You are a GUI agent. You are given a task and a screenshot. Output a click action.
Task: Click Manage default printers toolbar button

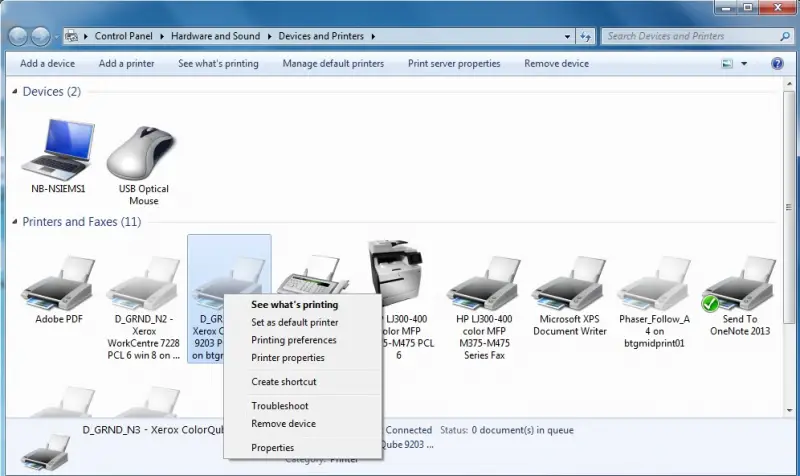333,64
